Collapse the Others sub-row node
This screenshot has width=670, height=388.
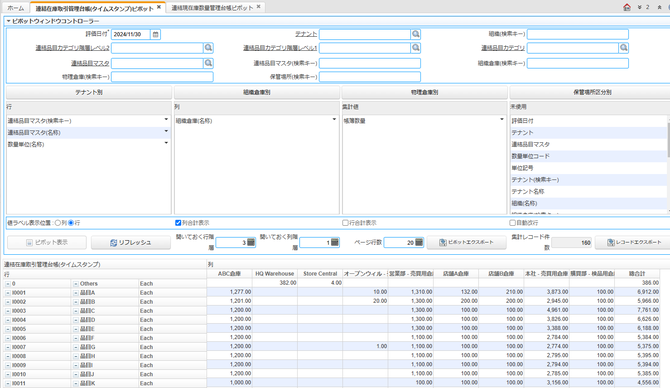click(76, 284)
